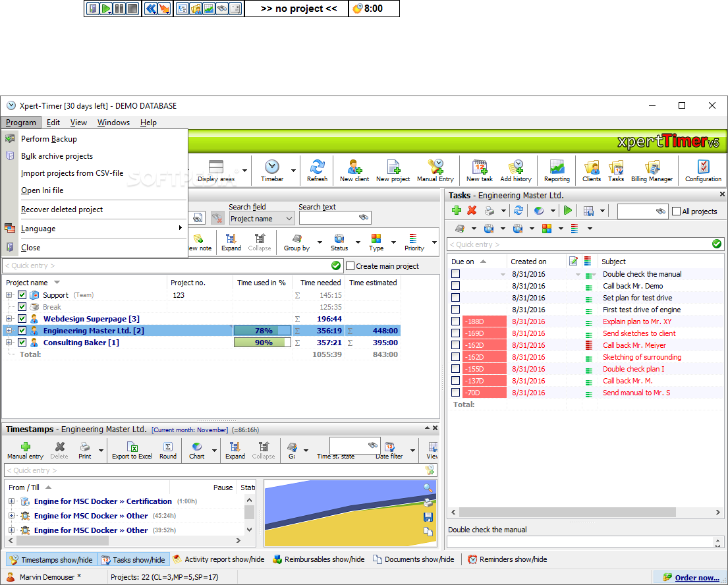Click the Status filter icon in projects toolbar
728x585 pixels.
pos(339,242)
